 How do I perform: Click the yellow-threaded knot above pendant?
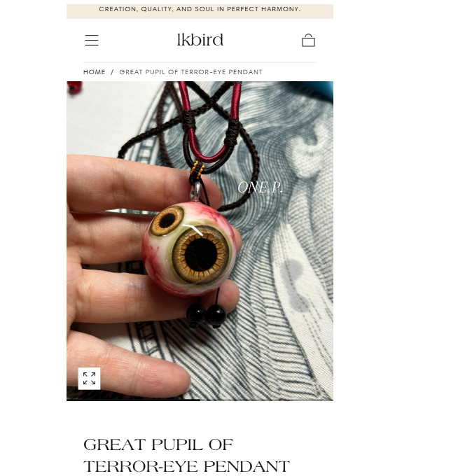point(197,170)
